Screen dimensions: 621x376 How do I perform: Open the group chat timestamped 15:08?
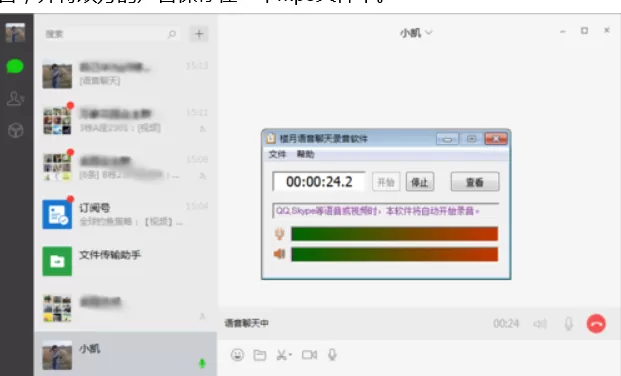click(x=126, y=168)
